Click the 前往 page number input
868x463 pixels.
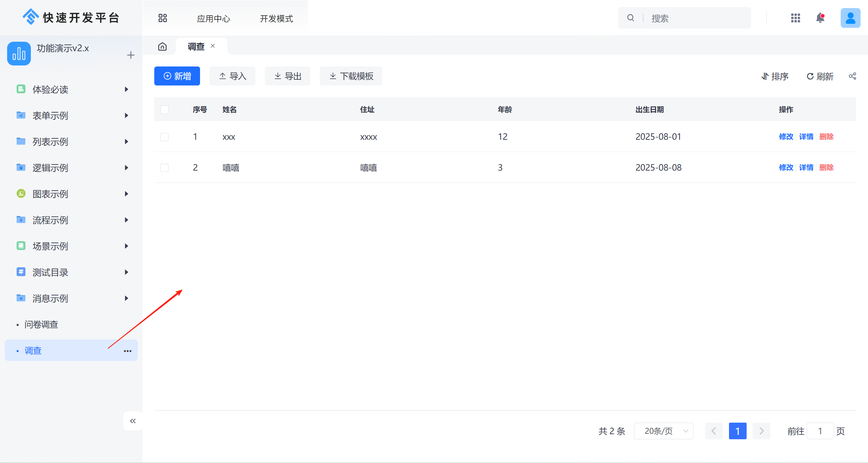820,431
